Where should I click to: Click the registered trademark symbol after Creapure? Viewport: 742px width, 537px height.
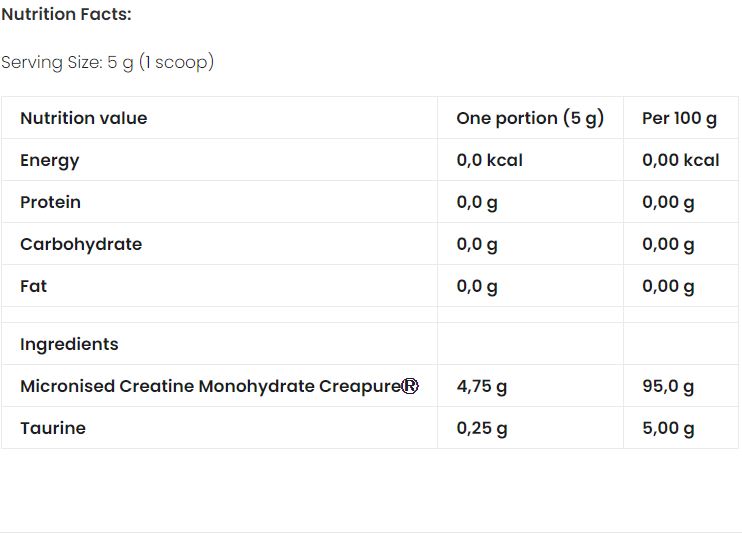pyautogui.click(x=410, y=386)
